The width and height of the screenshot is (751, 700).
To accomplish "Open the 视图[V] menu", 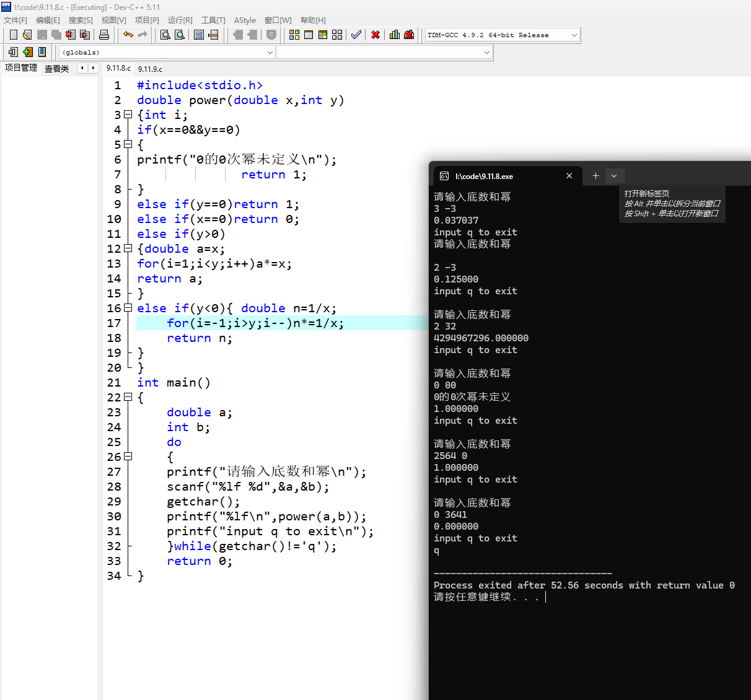I will point(113,20).
